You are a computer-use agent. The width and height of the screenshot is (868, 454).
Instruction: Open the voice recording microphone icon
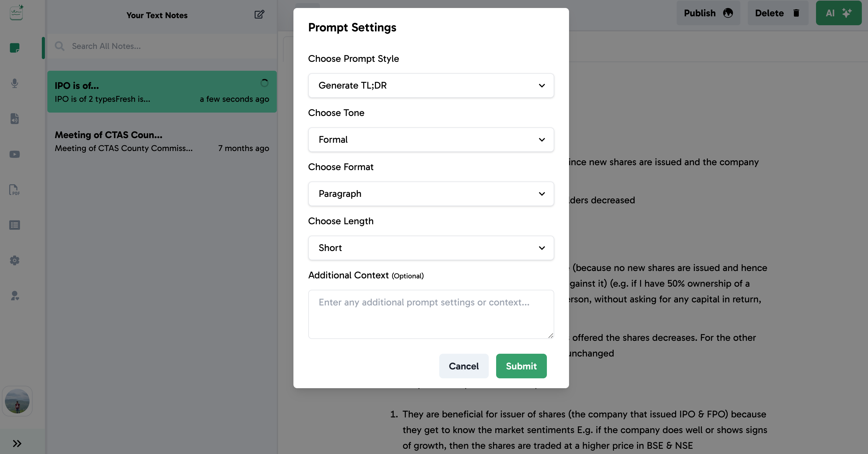pos(14,83)
